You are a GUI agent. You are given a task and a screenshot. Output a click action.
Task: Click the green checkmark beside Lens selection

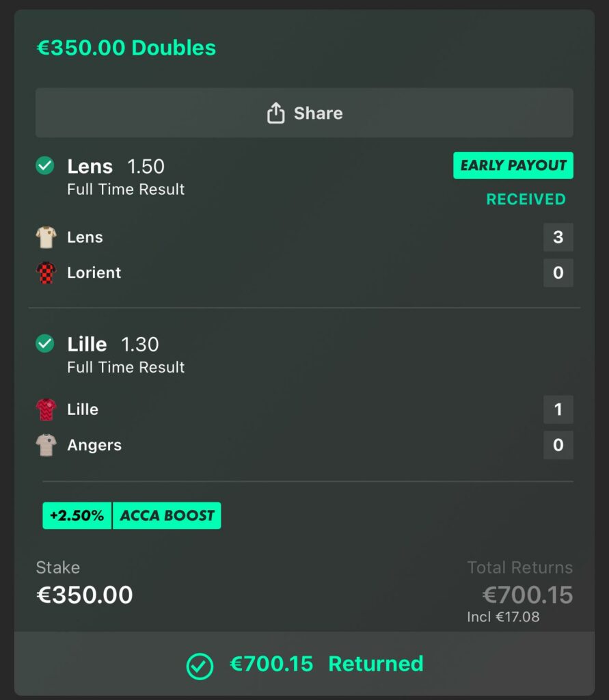click(x=45, y=166)
